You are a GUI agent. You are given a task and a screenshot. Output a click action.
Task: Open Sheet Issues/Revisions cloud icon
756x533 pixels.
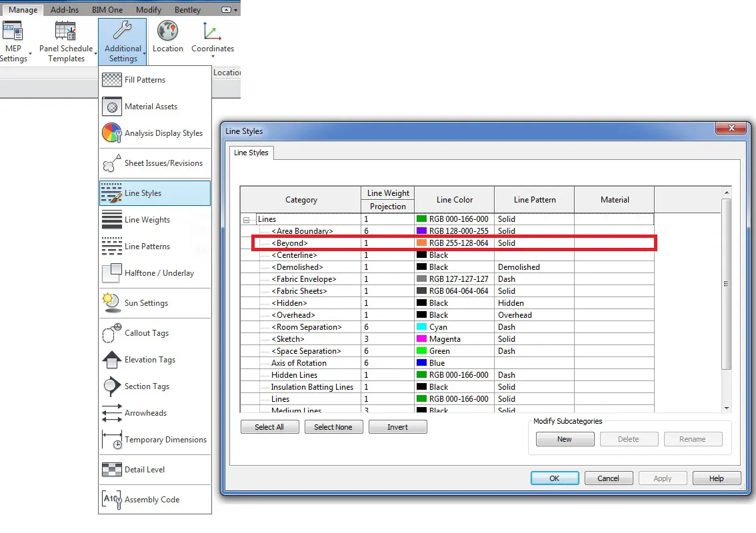(112, 163)
